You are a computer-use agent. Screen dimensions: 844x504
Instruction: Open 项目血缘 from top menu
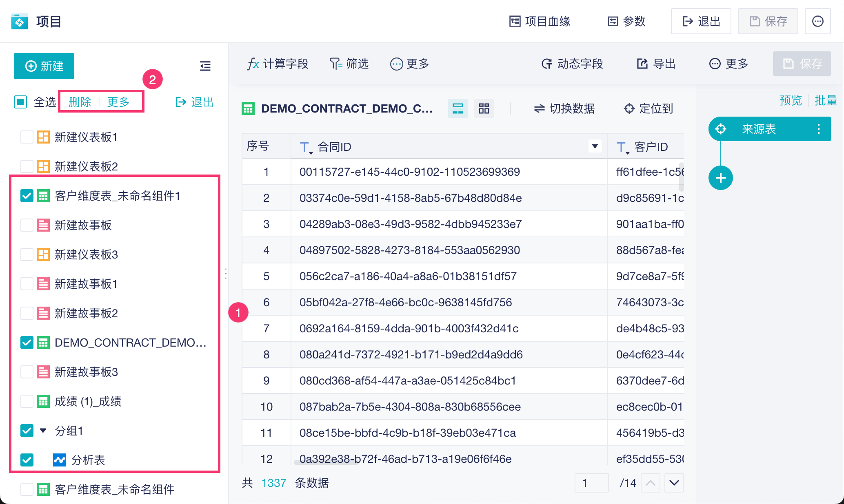click(540, 21)
